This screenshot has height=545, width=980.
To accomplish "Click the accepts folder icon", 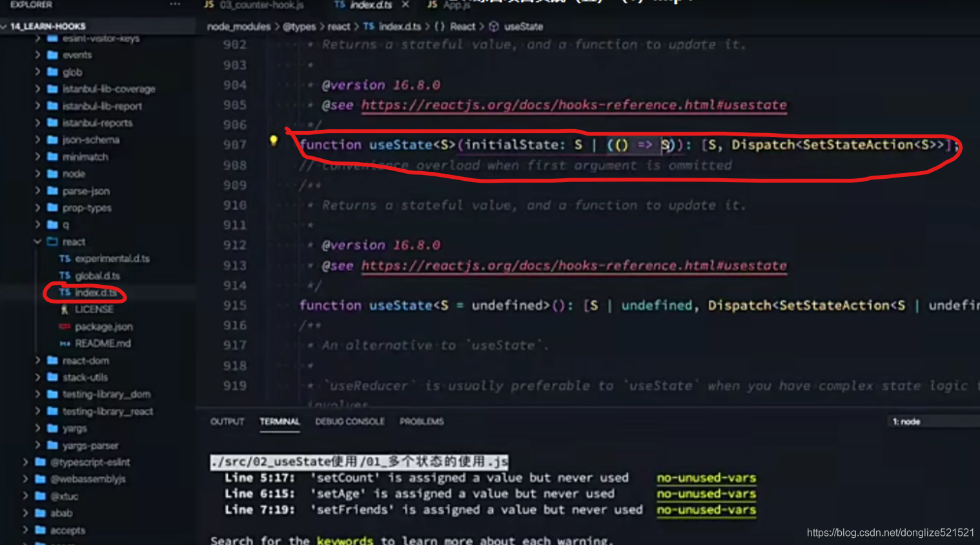I will pyautogui.click(x=40, y=530).
